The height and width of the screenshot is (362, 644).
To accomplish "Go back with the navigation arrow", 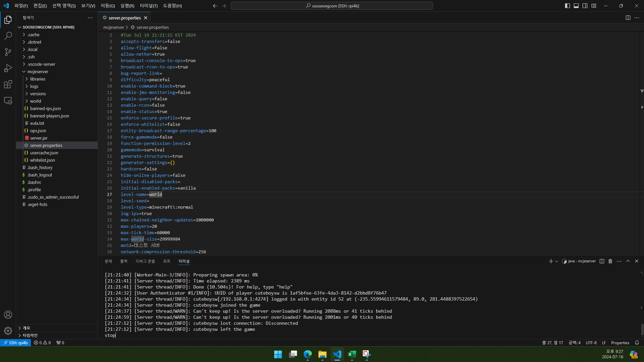I will pyautogui.click(x=215, y=6).
